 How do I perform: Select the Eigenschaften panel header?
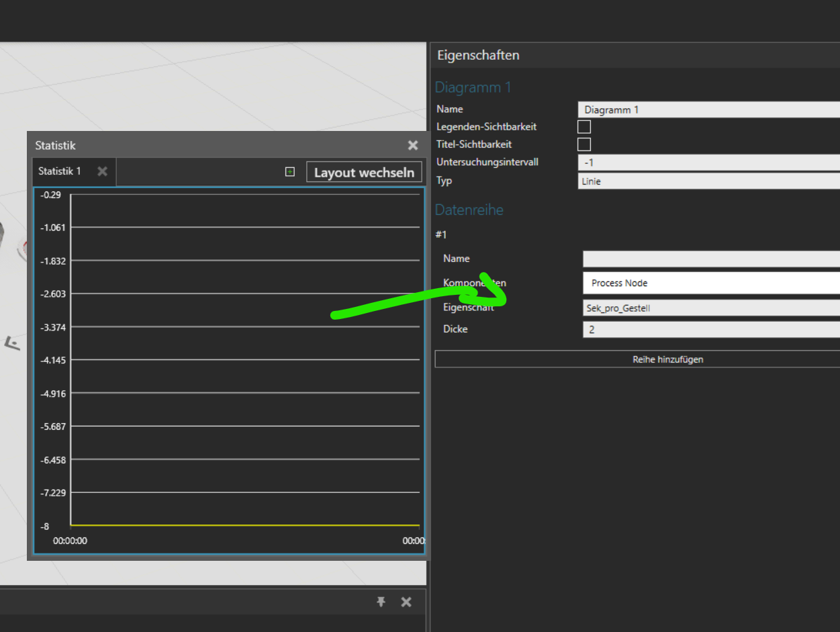coord(478,55)
